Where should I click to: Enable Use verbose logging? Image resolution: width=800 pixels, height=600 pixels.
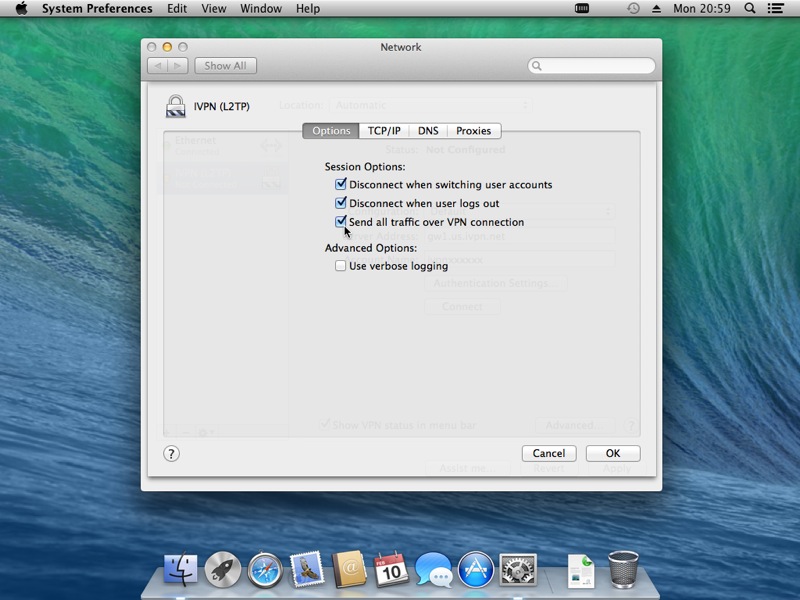pos(340,266)
